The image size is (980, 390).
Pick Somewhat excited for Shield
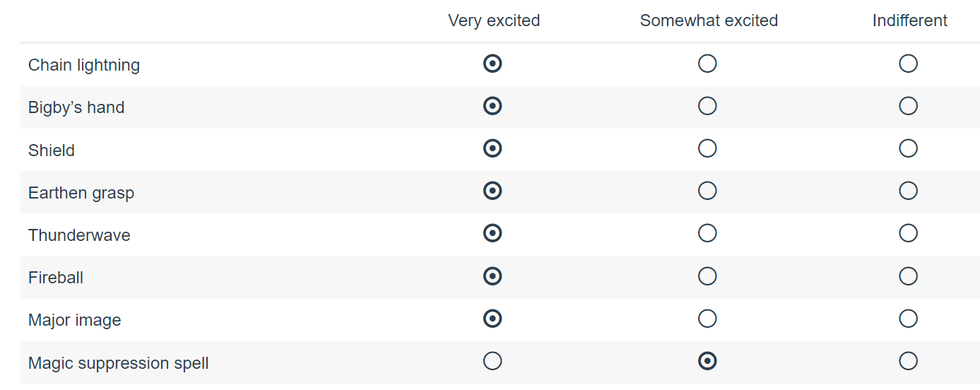click(707, 148)
